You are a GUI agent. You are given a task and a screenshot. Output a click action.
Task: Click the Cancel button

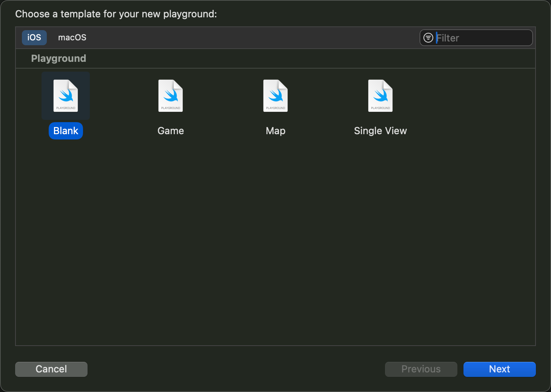[x=51, y=369]
